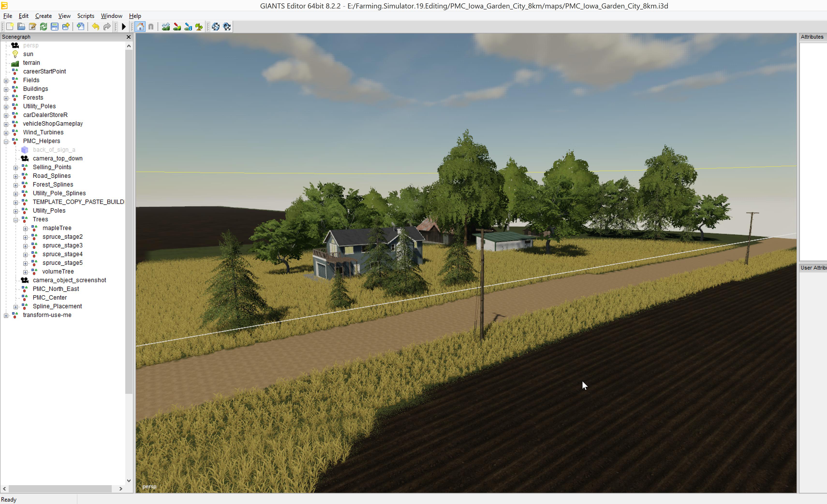Save the scene with floppy disk icon
This screenshot has height=504, width=827.
click(x=54, y=27)
